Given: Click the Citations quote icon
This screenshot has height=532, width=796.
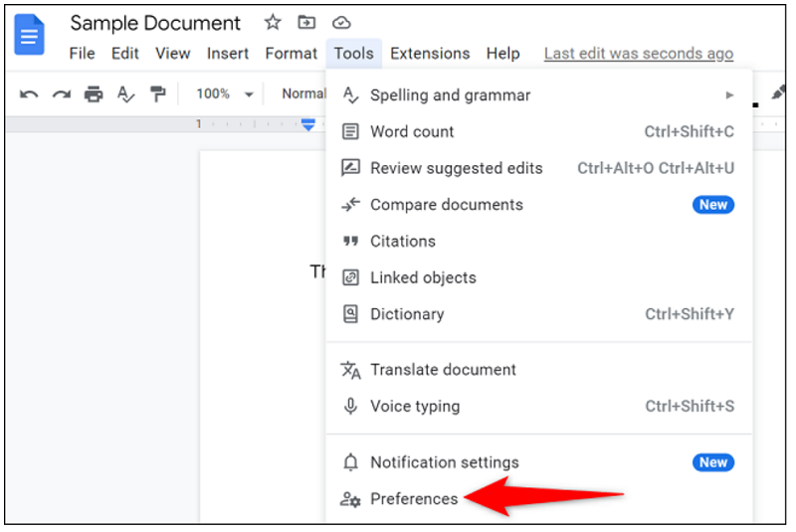Looking at the screenshot, I should pyautogui.click(x=350, y=242).
